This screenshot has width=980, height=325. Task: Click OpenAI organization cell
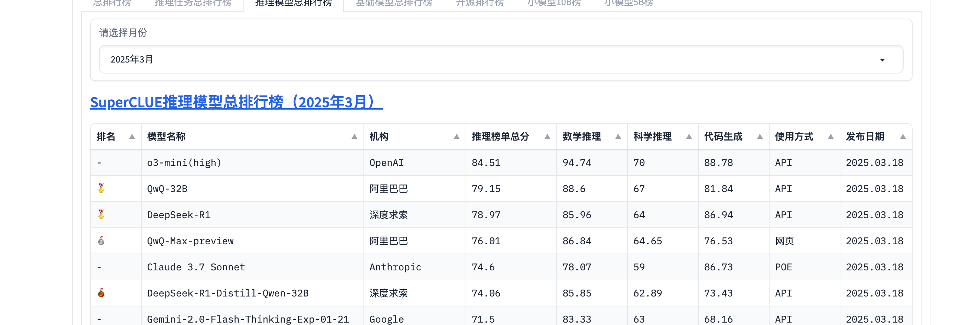pos(415,163)
